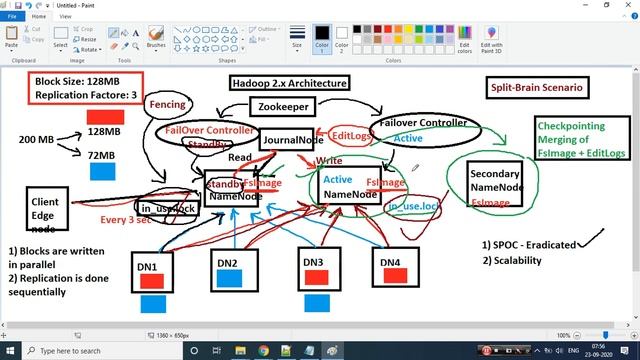Click the Crop button
The height and width of the screenshot is (360, 640).
(x=83, y=29)
